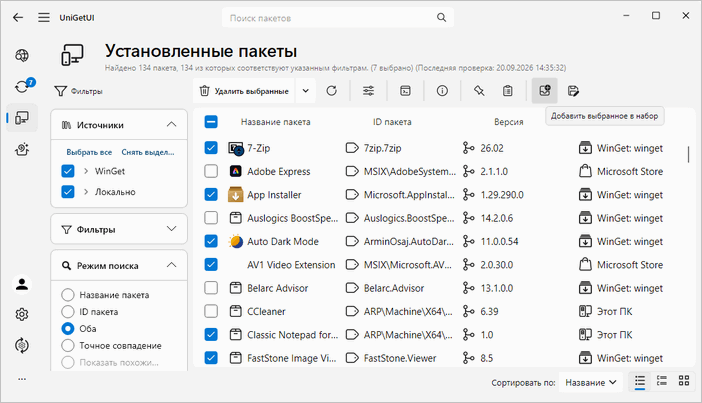Image resolution: width=702 pixels, height=403 pixels.
Task: Click the ignore updates pin icon
Action: (x=479, y=91)
